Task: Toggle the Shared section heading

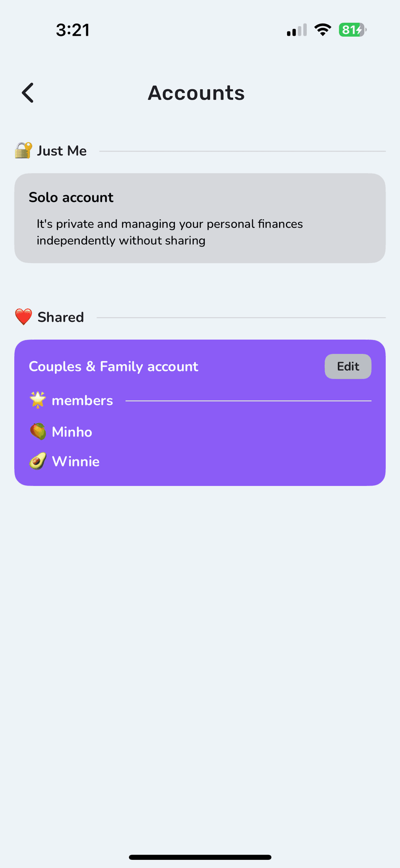Action: point(60,317)
